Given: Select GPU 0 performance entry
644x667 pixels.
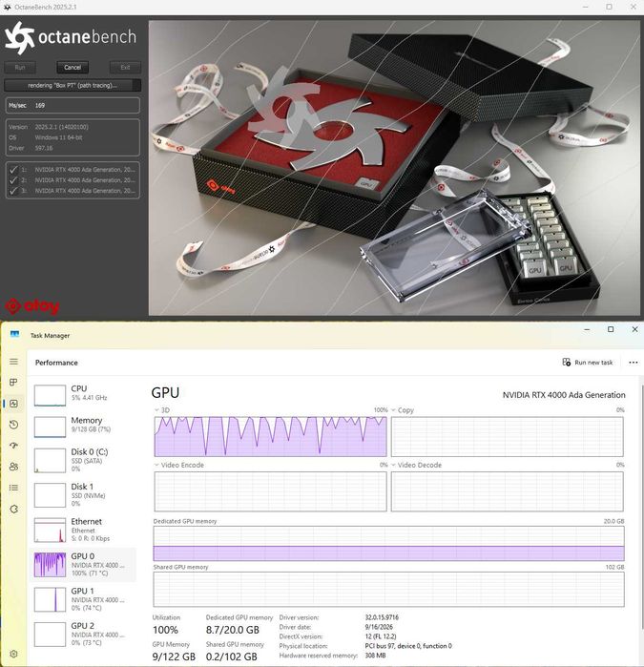Looking at the screenshot, I should [x=83, y=565].
